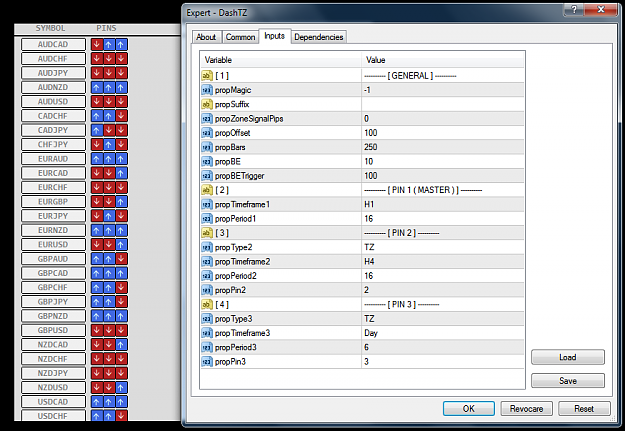Click the help question mark button
This screenshot has width=625, height=431.
coord(574,10)
